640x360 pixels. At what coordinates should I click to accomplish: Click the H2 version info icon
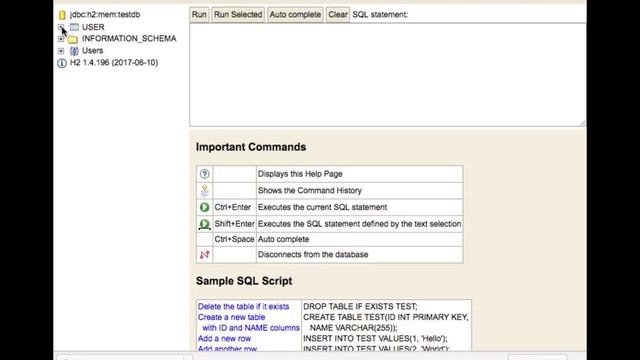[x=62, y=63]
